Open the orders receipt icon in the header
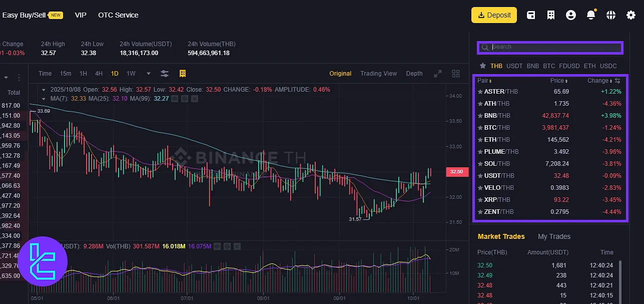 [551, 15]
